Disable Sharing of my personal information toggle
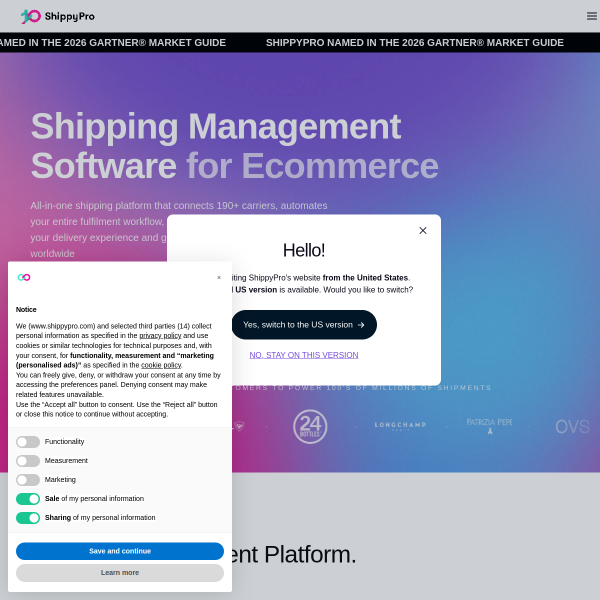Image resolution: width=600 pixels, height=600 pixels. point(28,518)
